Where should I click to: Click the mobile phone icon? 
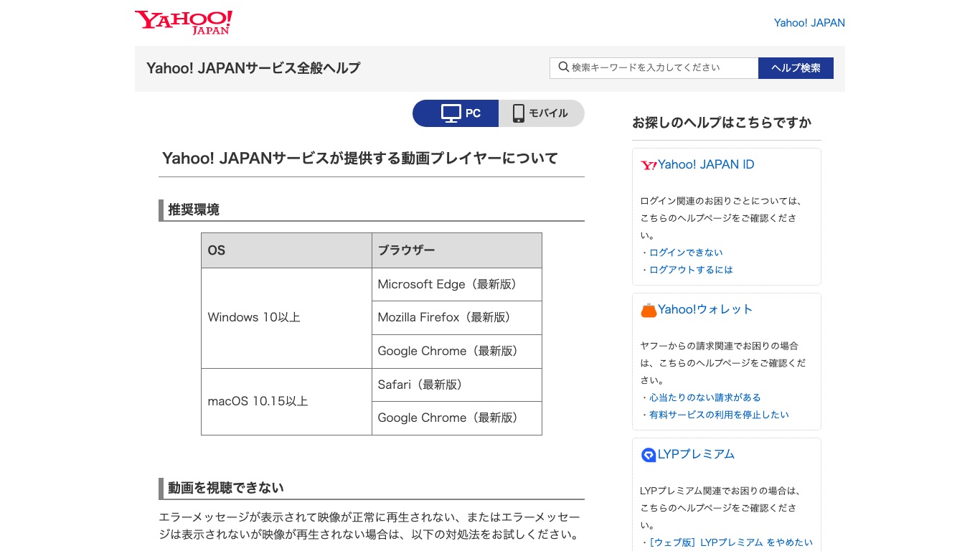(x=518, y=113)
